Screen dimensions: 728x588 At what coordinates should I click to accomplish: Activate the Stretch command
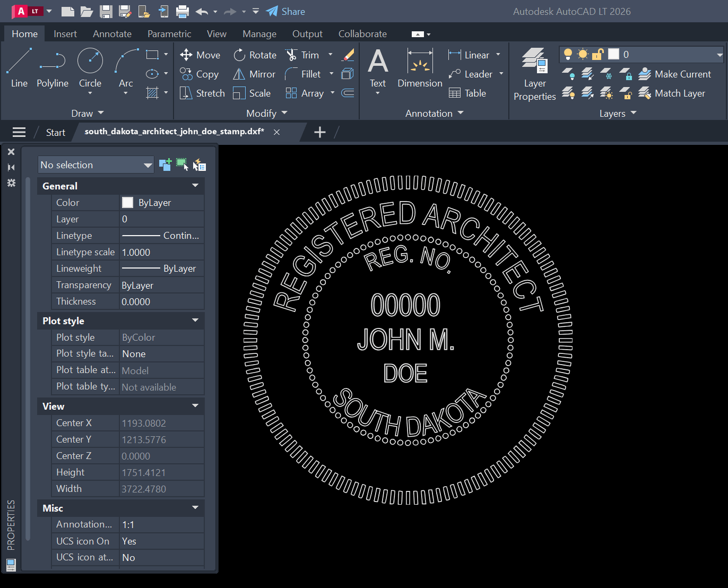[203, 93]
